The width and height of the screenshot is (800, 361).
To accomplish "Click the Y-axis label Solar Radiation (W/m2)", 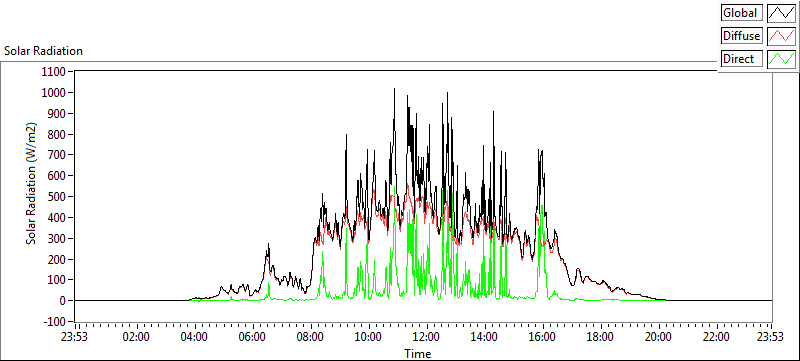I will (x=32, y=183).
